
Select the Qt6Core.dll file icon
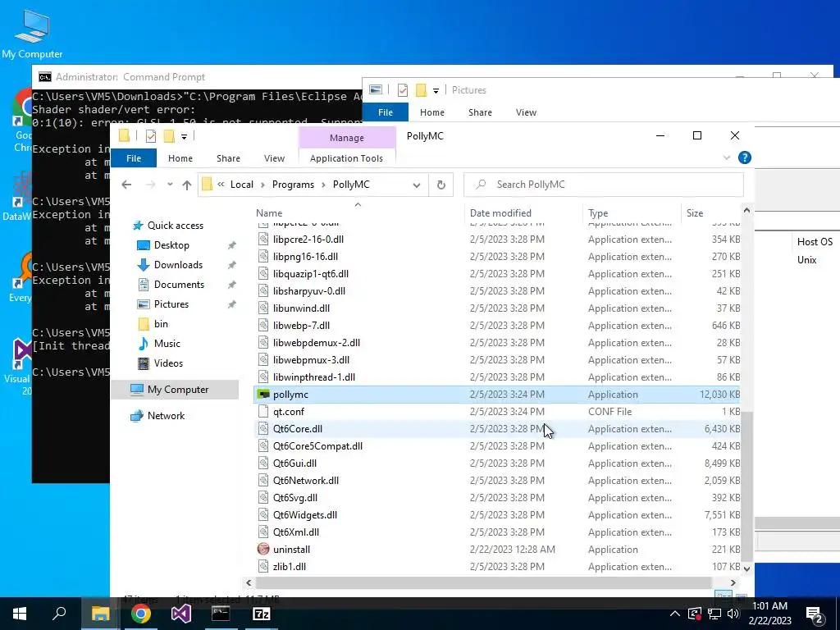pos(263,428)
